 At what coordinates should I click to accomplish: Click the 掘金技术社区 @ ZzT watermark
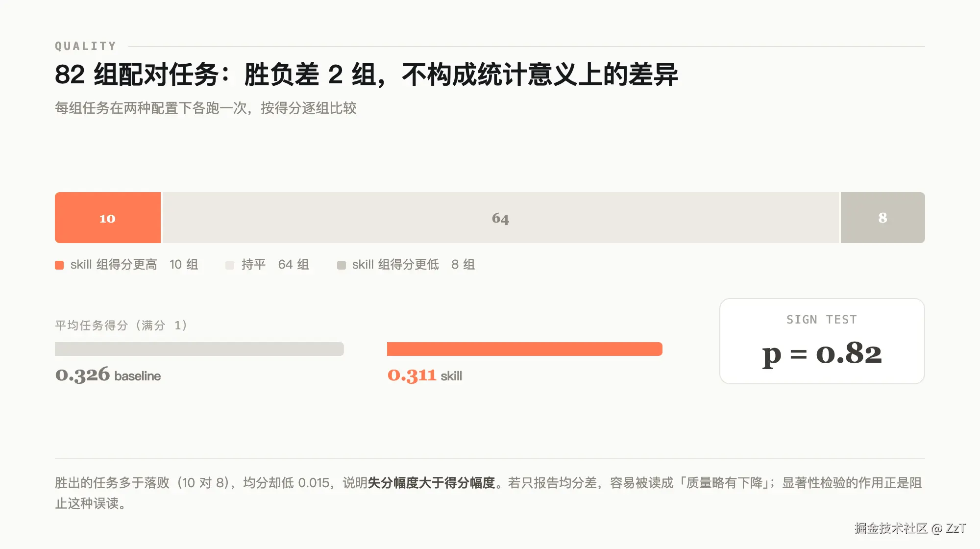pos(910,528)
